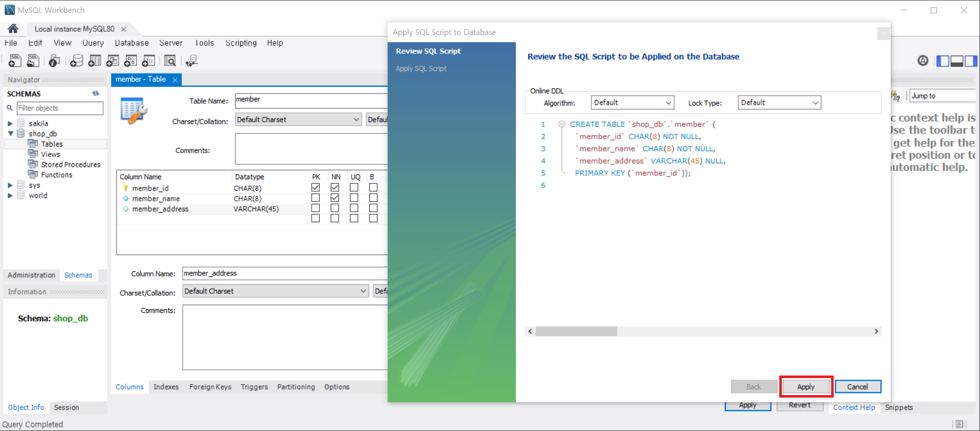
Task: Click the automatic context help icon
Action: click(895, 96)
